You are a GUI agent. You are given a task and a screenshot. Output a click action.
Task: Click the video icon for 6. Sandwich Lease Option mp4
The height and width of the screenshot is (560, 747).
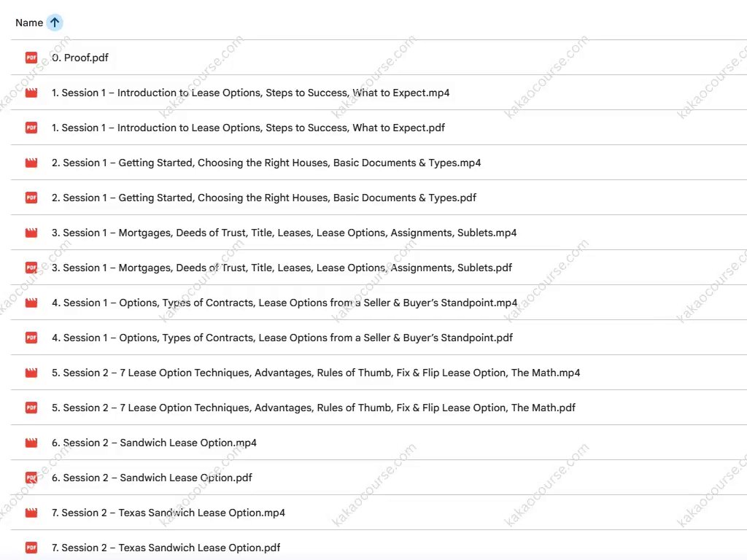point(31,443)
